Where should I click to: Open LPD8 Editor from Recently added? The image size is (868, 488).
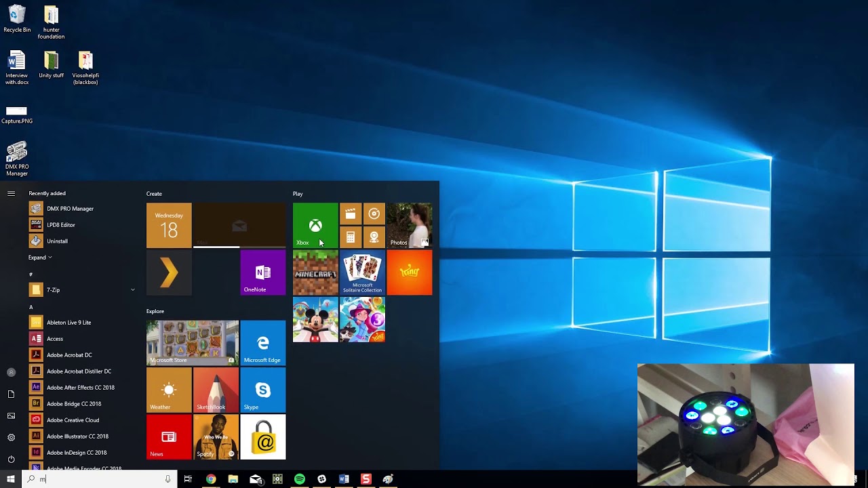[x=83, y=225]
